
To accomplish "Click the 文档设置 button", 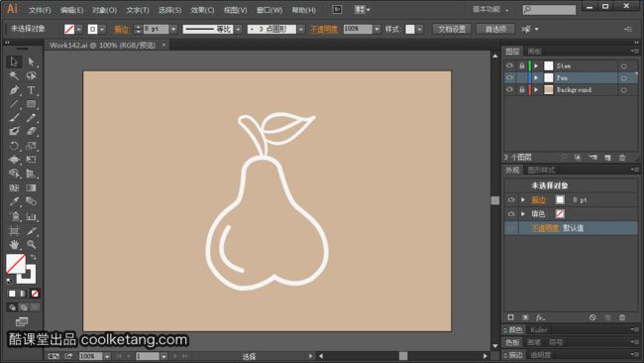I will pos(452,29).
